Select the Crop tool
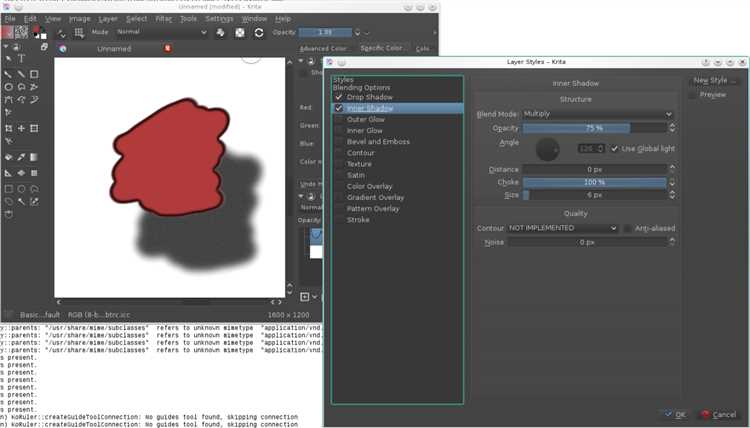Screen dimensions: 750x428 pos(9,128)
